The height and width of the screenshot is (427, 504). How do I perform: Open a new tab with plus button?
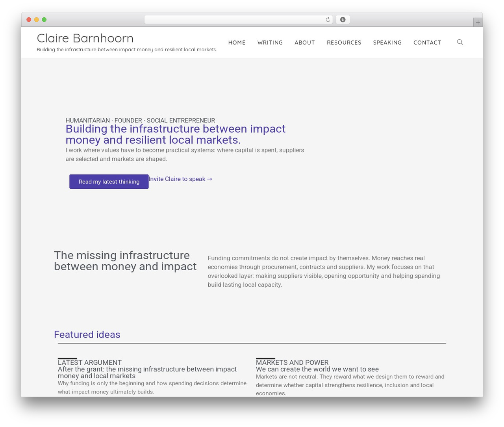[478, 22]
